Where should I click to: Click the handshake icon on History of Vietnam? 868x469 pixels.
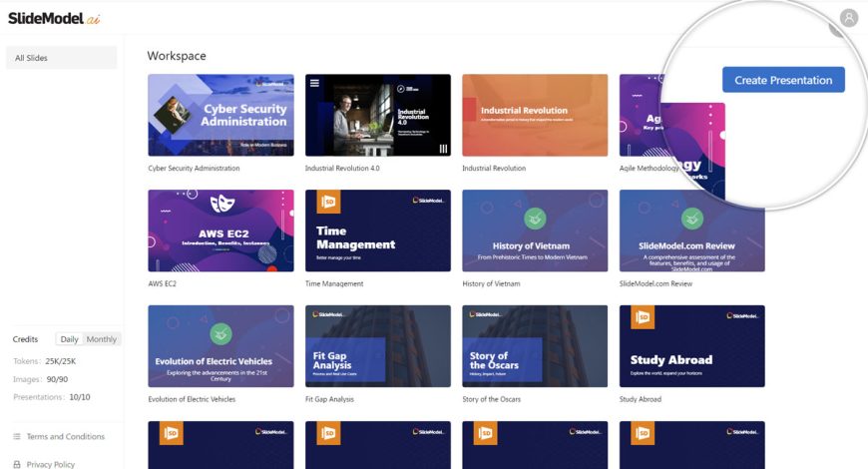click(x=535, y=219)
